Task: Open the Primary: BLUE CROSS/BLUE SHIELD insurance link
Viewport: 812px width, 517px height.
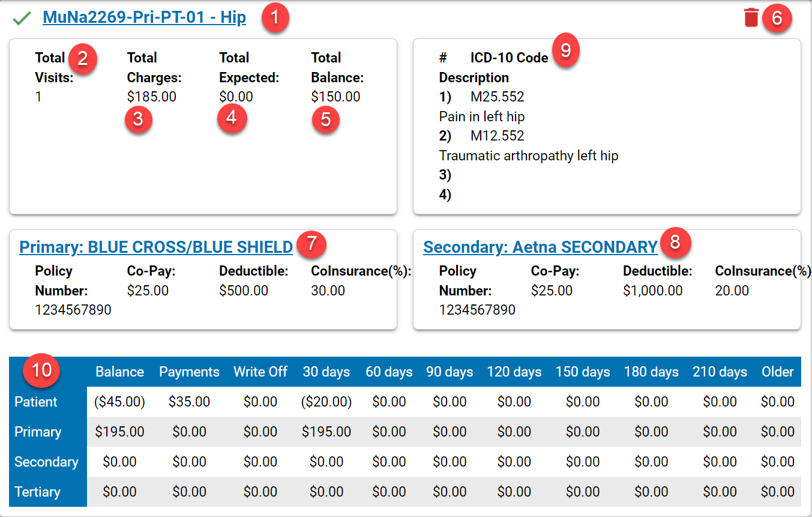Action: (x=156, y=247)
